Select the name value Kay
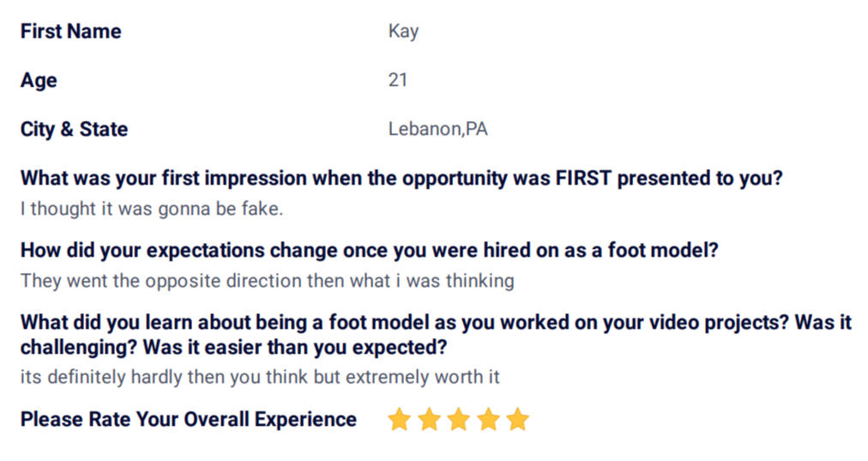This screenshot has width=868, height=461. (x=404, y=32)
